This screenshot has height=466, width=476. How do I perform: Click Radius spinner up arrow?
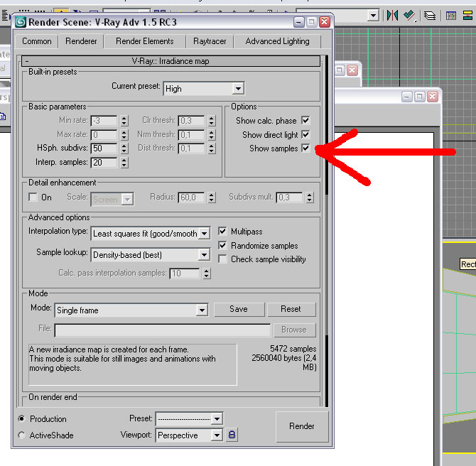point(212,195)
